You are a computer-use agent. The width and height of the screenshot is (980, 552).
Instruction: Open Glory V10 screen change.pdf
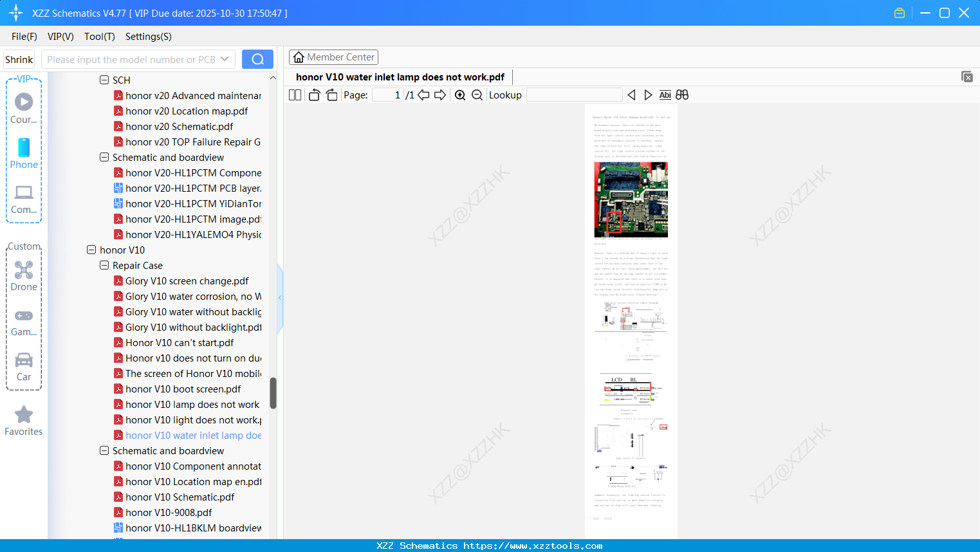point(187,281)
